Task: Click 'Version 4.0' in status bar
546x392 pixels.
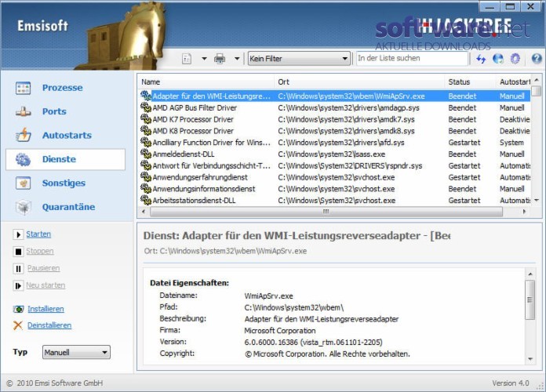Action: [511, 383]
